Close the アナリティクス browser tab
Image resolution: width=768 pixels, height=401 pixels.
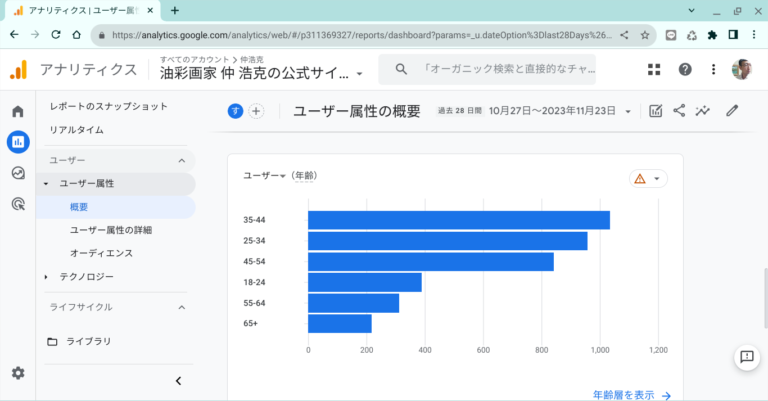click(150, 10)
